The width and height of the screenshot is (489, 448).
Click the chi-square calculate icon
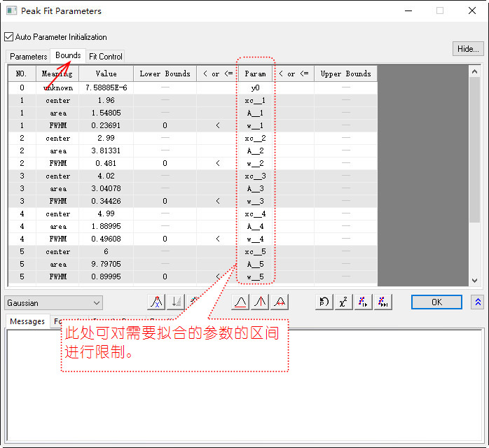tap(343, 302)
